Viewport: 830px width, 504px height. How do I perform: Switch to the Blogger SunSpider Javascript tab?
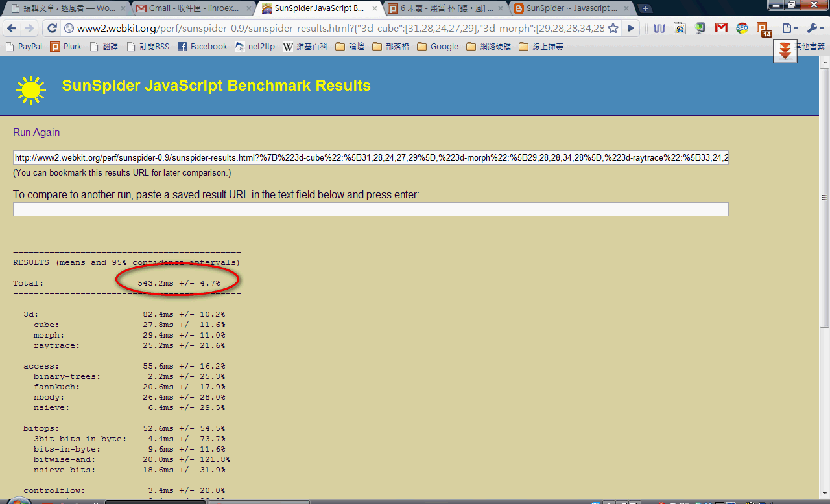[570, 9]
